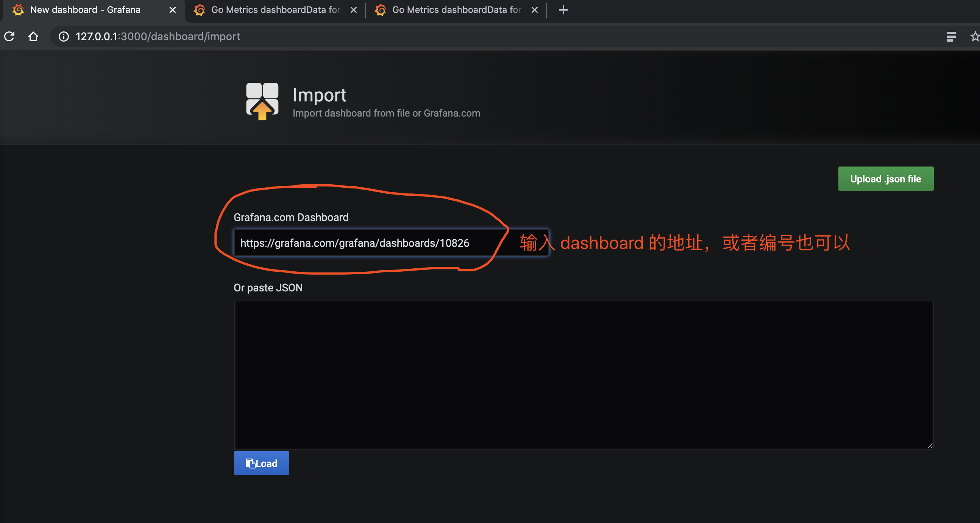Click the Grafana favicon on the first tab
This screenshot has height=523, width=980.
click(x=18, y=10)
